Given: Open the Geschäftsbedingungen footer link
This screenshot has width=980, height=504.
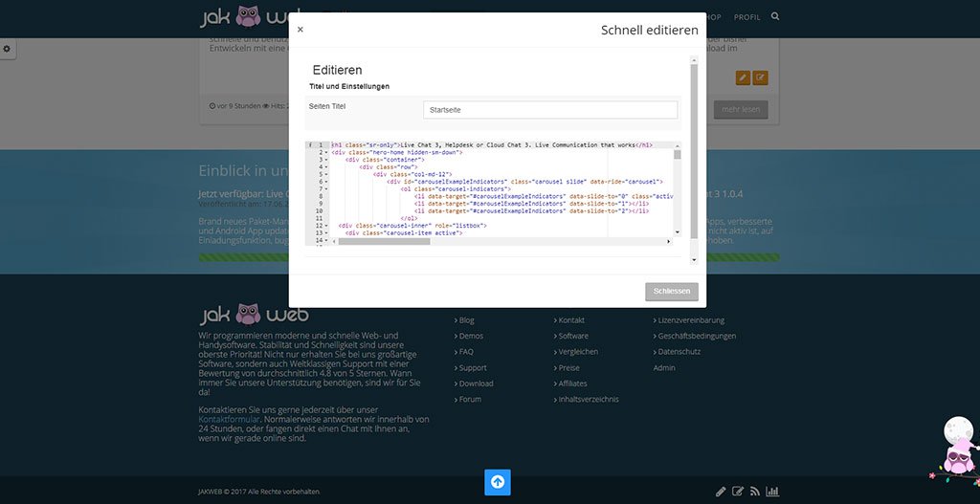Looking at the screenshot, I should 697,336.
